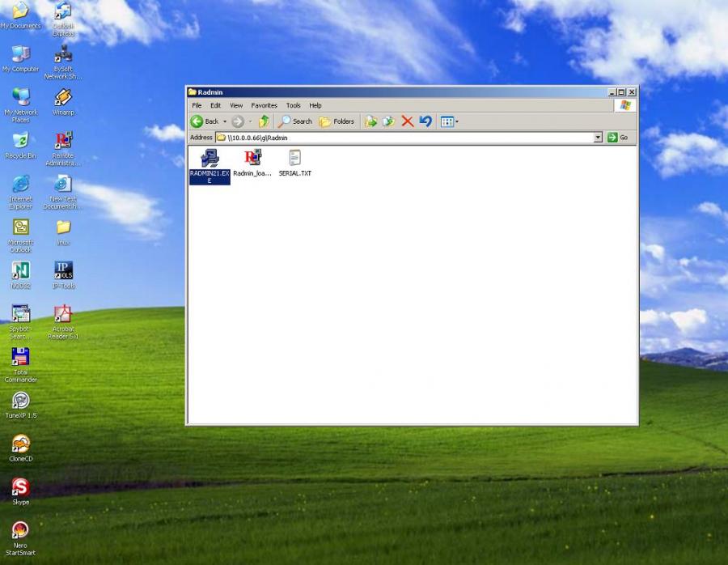Click the Copy To folder toolbar icon
Viewport: 728px width, 565px height.
point(388,121)
